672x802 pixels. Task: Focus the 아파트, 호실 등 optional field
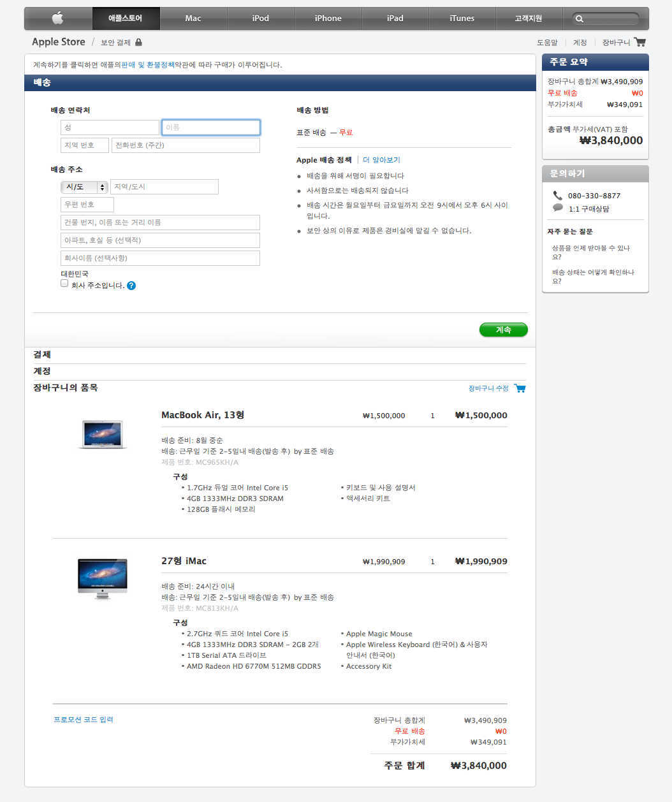coord(161,240)
